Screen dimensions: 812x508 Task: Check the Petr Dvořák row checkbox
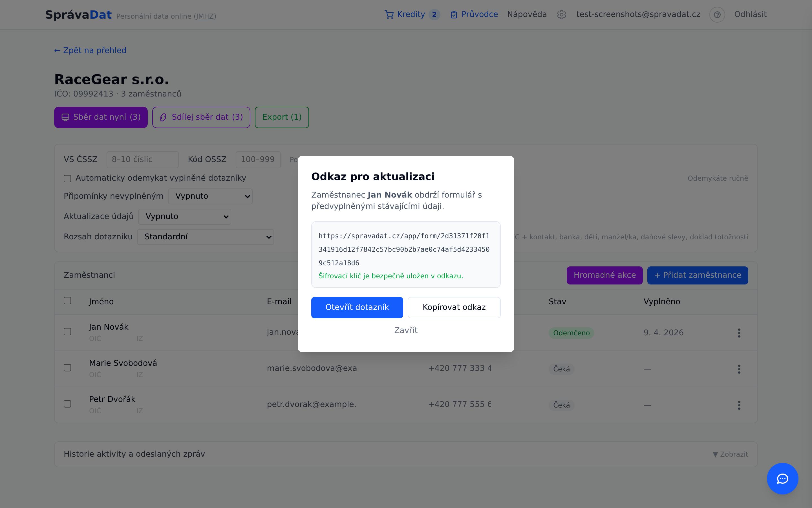(67, 404)
